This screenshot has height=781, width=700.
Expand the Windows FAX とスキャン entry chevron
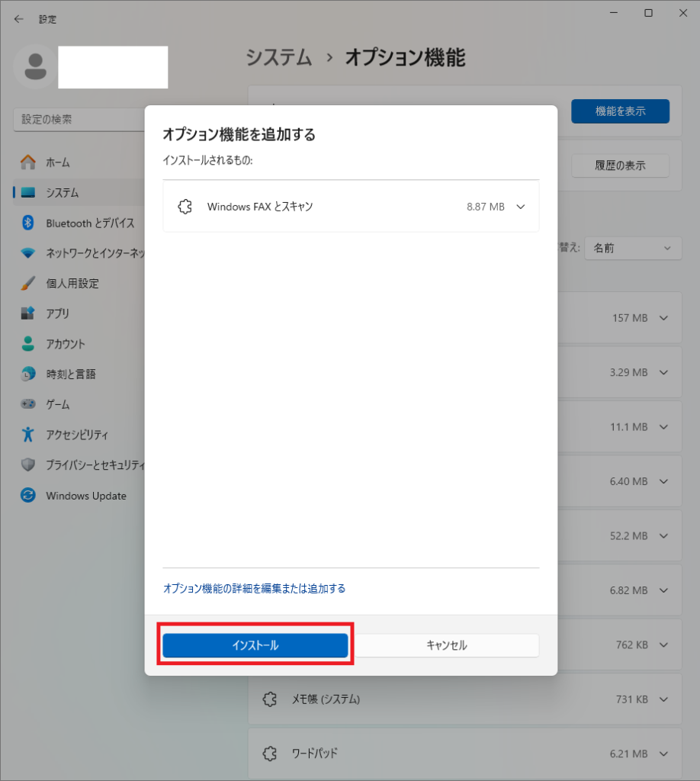521,207
